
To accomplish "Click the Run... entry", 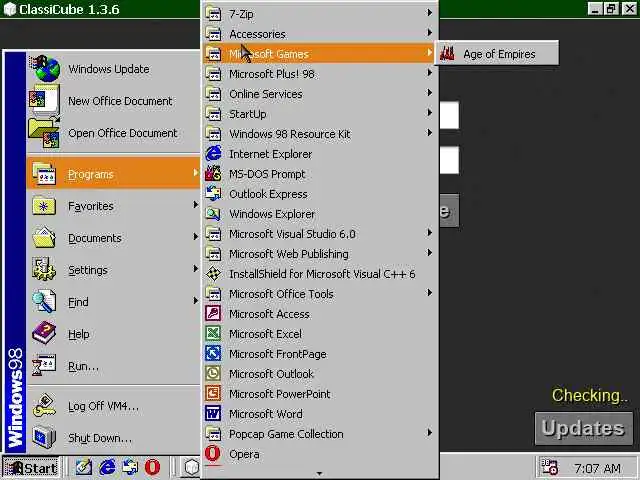I will (113, 366).
